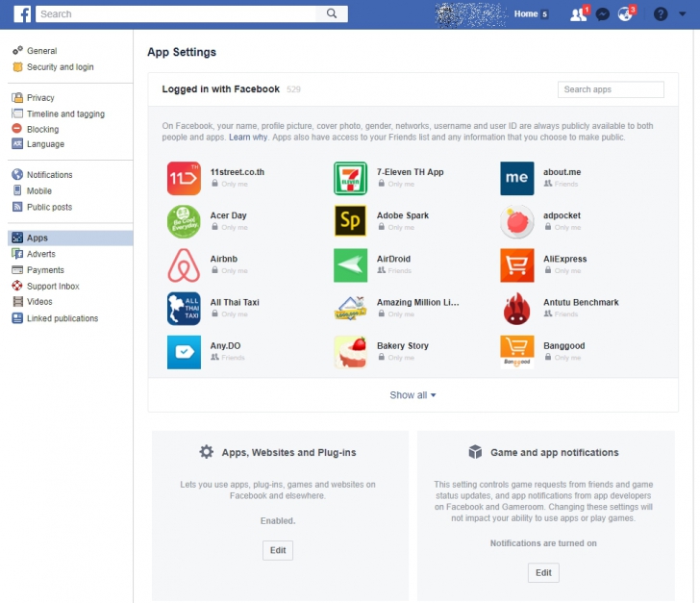Open the 11street.co.th app name
This screenshot has height=603, width=700.
pos(237,172)
